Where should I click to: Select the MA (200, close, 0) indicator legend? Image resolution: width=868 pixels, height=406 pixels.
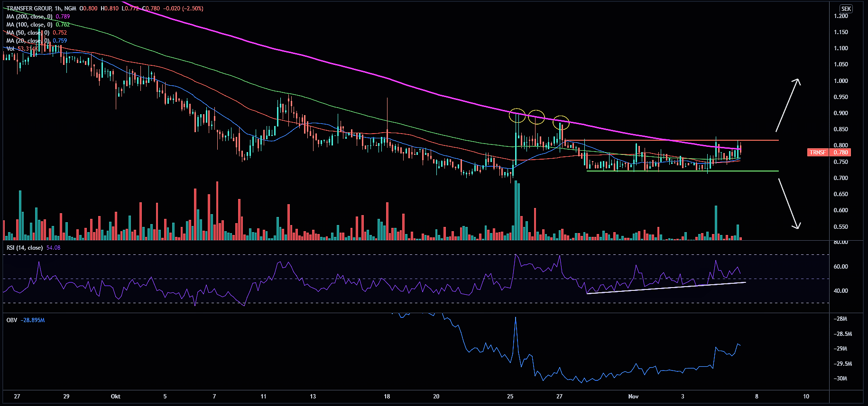tap(29, 17)
